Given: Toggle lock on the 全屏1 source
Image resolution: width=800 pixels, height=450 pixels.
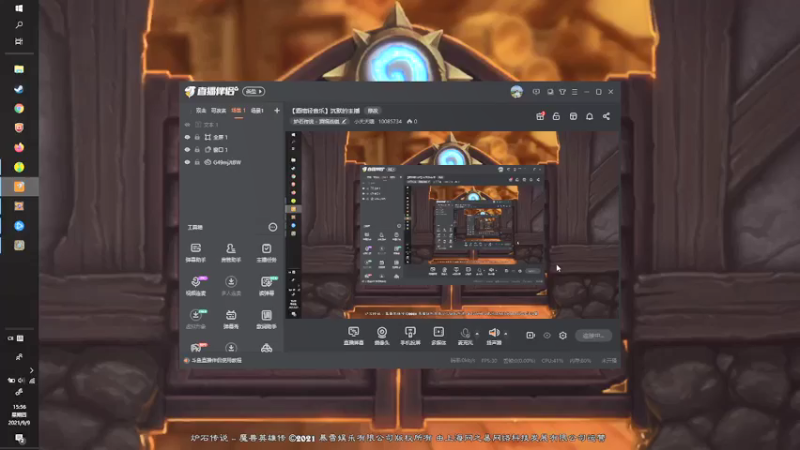Looking at the screenshot, I should 197,137.
